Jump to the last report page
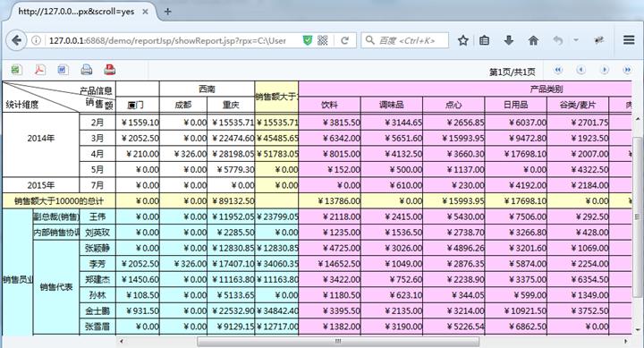Viewport: 644px width, 348px height. point(627,70)
